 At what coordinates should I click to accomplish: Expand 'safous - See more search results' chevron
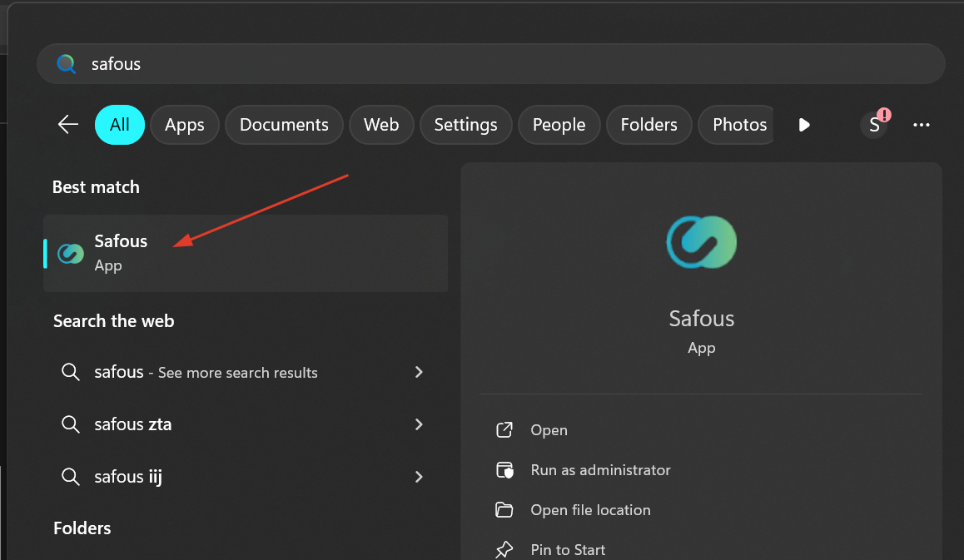click(419, 372)
